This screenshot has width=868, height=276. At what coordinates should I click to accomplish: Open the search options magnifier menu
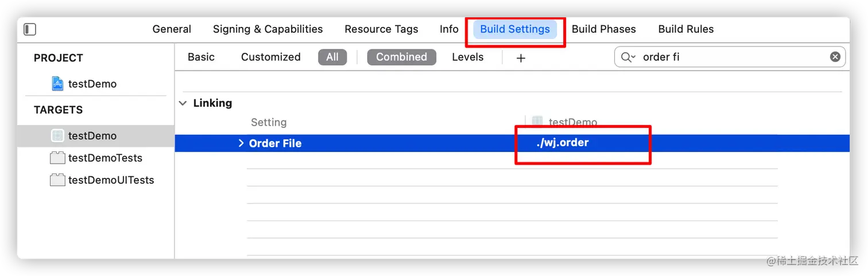(x=628, y=57)
